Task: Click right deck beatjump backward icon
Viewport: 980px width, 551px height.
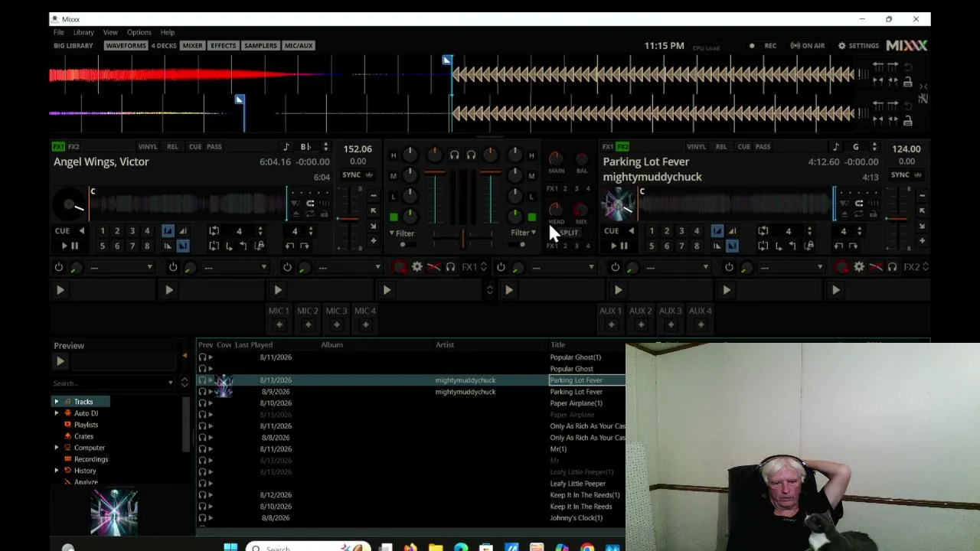Action: (839, 246)
